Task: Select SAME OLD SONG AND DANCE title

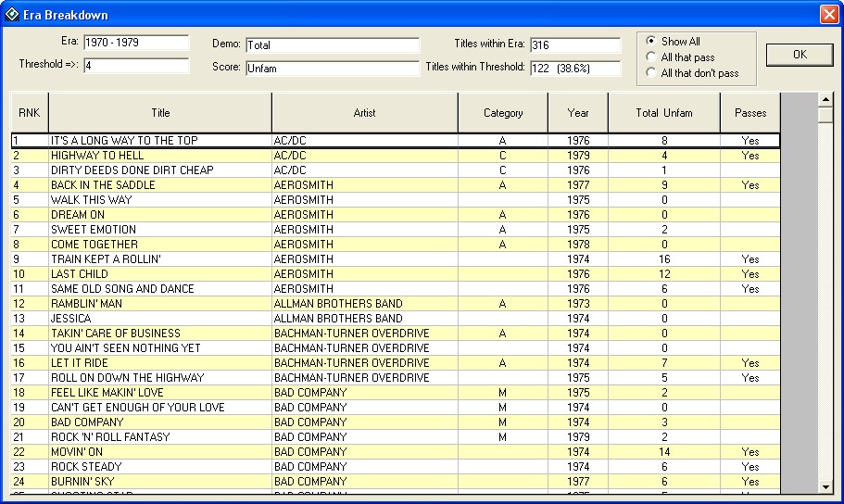Action: click(x=122, y=289)
